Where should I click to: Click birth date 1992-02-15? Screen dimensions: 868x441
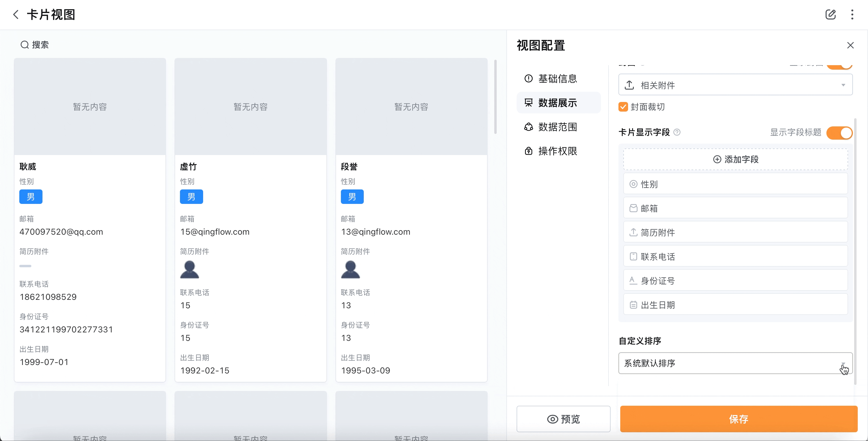coord(205,370)
